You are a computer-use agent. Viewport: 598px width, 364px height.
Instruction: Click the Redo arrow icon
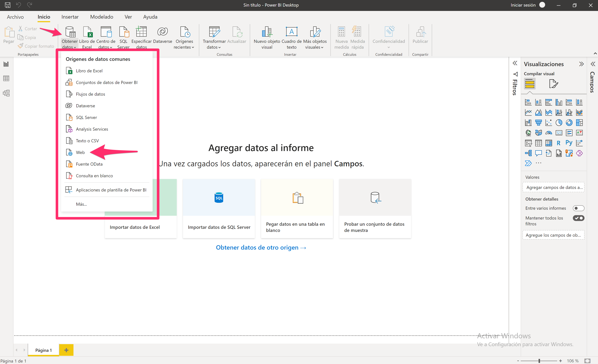point(29,5)
